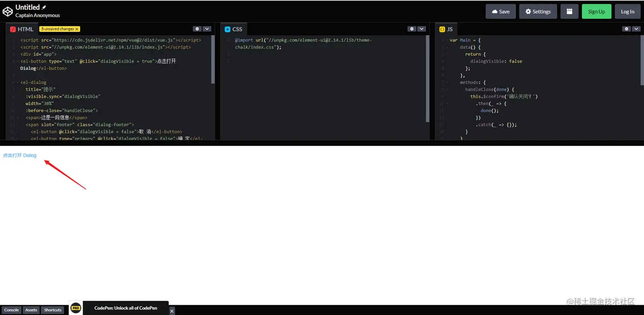This screenshot has width=644, height=315.
Task: Click the 这是一段信息 span line
Action: [x=57, y=118]
